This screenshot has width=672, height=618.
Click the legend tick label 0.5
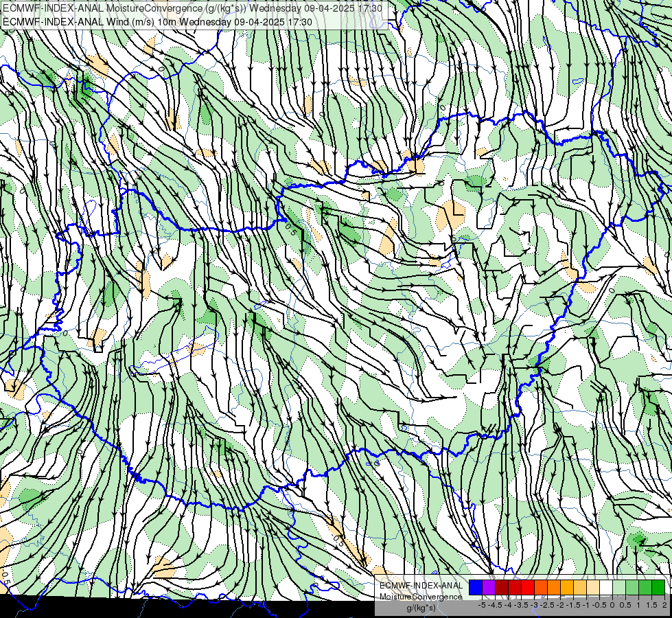click(x=625, y=605)
